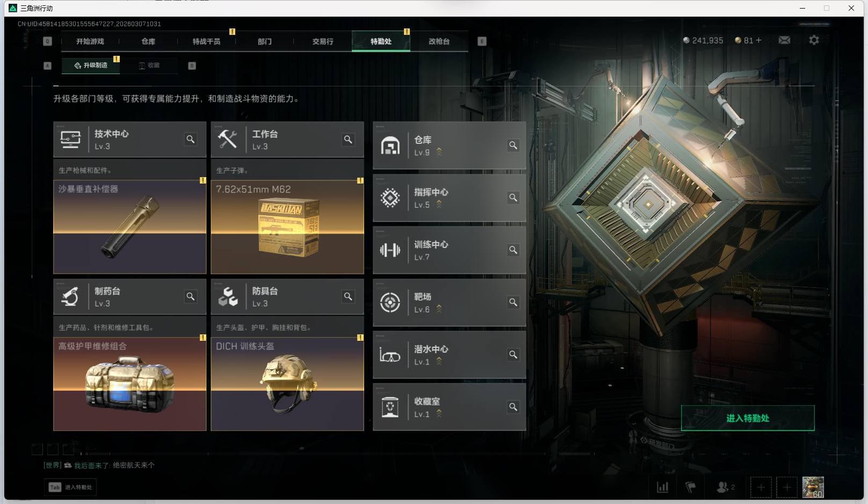Add currency with the plus beside 81
The width and height of the screenshot is (868, 504).
point(759,40)
